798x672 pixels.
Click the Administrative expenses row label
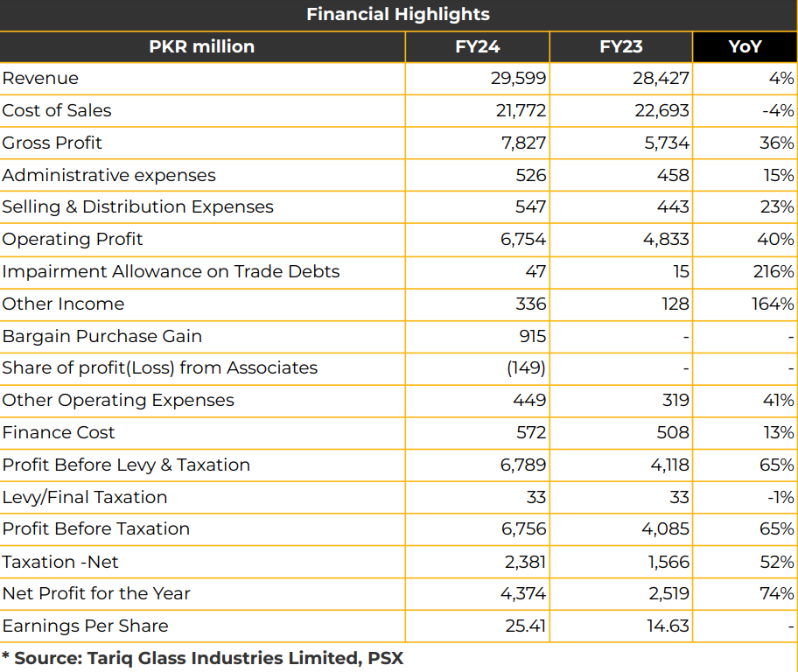[108, 175]
